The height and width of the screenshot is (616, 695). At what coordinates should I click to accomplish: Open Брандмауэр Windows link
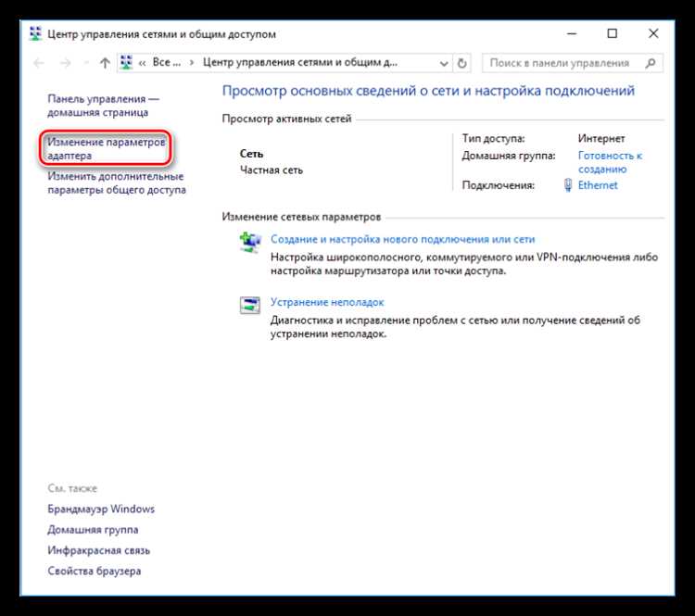point(101,509)
